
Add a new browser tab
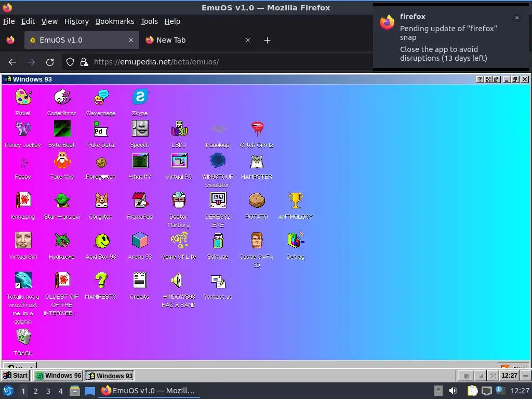coord(268,41)
